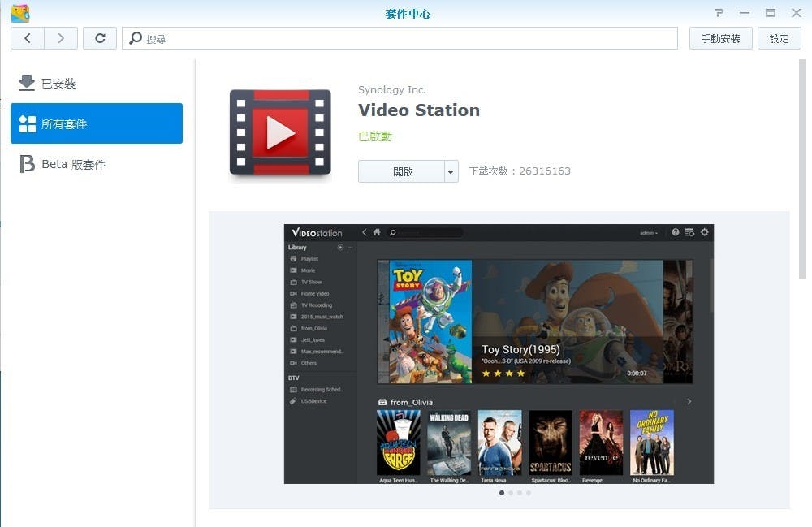
Task: Select the fourth screenshot carousel dot
Action: pyautogui.click(x=529, y=492)
